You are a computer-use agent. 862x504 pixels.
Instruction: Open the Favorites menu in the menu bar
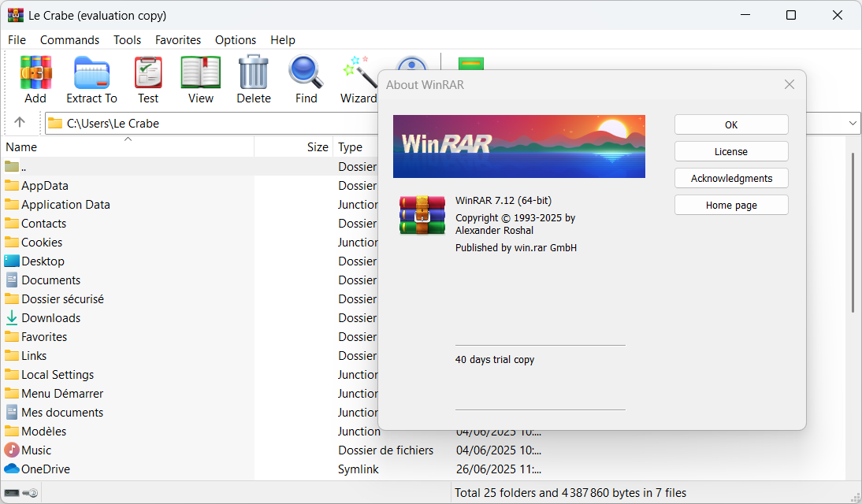click(x=178, y=40)
